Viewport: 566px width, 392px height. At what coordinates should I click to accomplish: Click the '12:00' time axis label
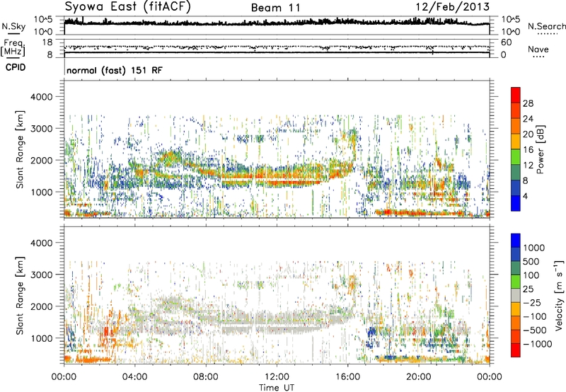click(277, 377)
